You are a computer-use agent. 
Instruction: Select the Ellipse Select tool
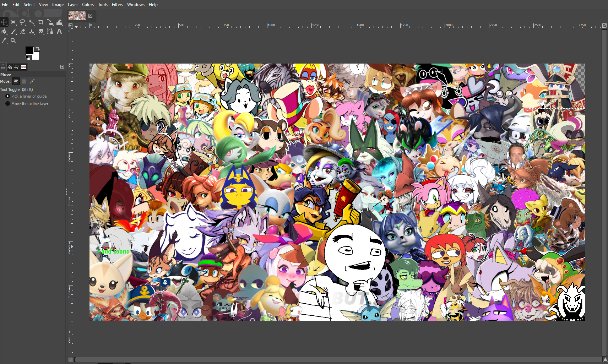point(13,22)
